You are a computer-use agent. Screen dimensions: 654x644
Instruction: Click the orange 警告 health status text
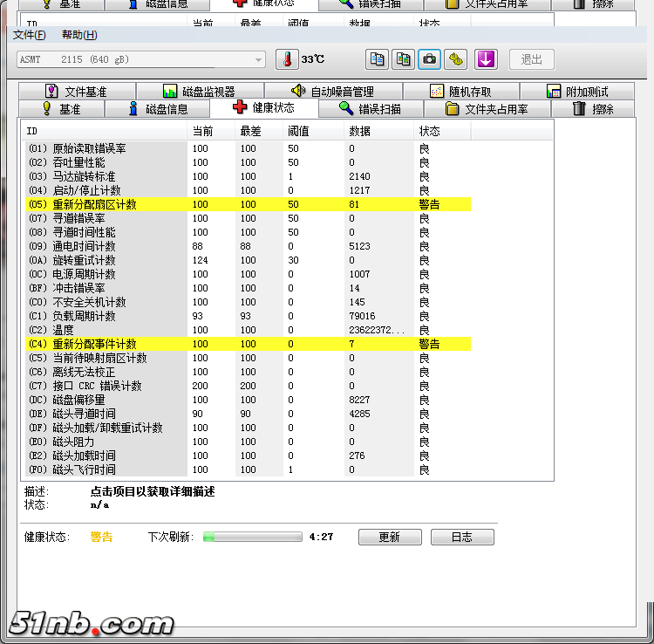(x=101, y=537)
